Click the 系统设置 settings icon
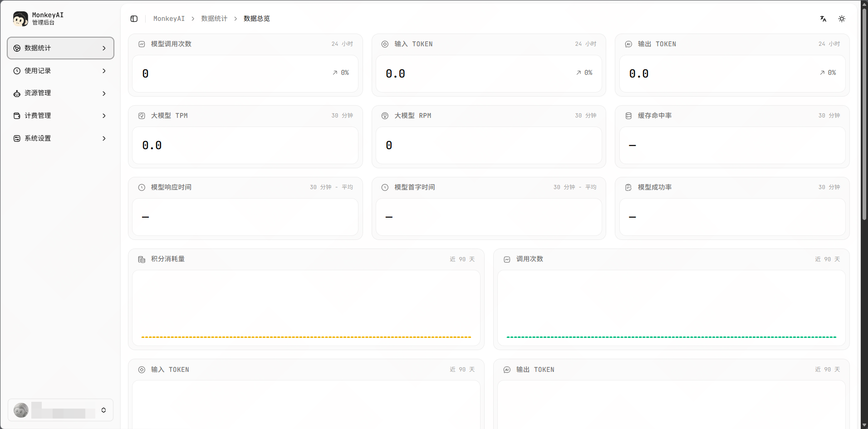This screenshot has height=429, width=868. click(17, 138)
